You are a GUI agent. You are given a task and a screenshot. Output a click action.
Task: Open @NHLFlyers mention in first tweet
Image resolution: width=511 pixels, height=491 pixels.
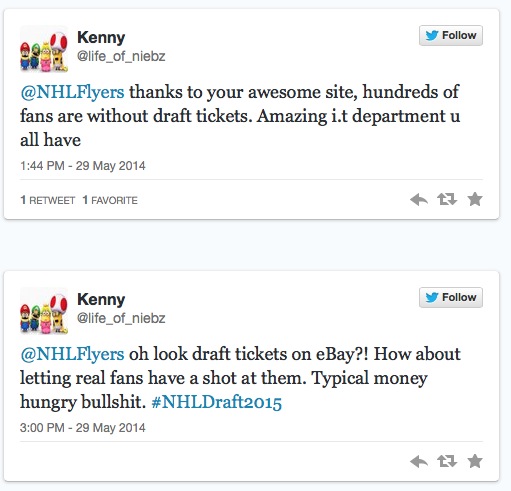pos(72,92)
